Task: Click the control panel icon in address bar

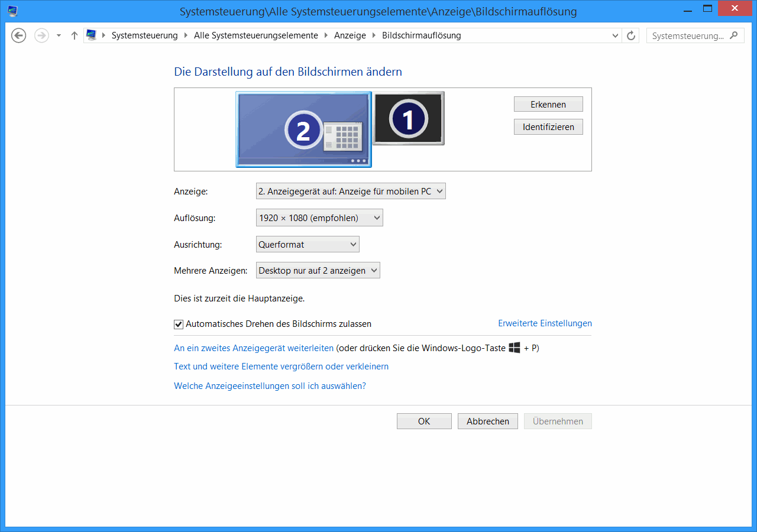Action: tap(91, 35)
